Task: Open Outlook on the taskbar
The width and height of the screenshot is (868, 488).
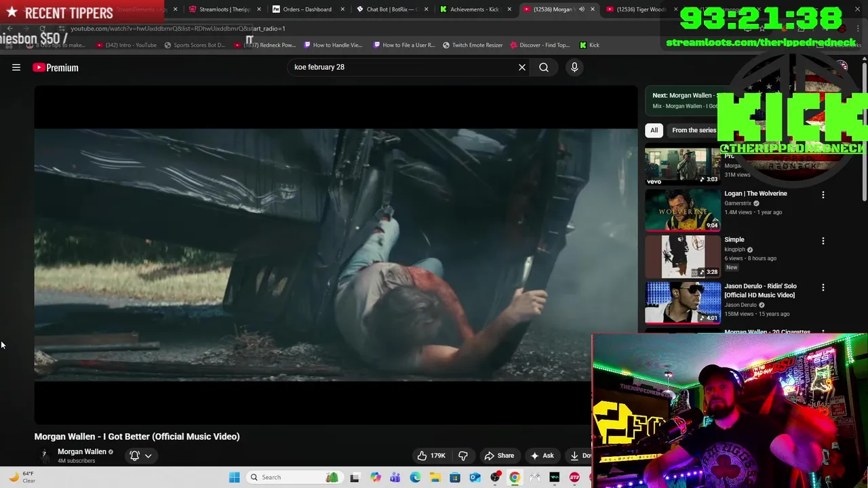Action: [475, 477]
